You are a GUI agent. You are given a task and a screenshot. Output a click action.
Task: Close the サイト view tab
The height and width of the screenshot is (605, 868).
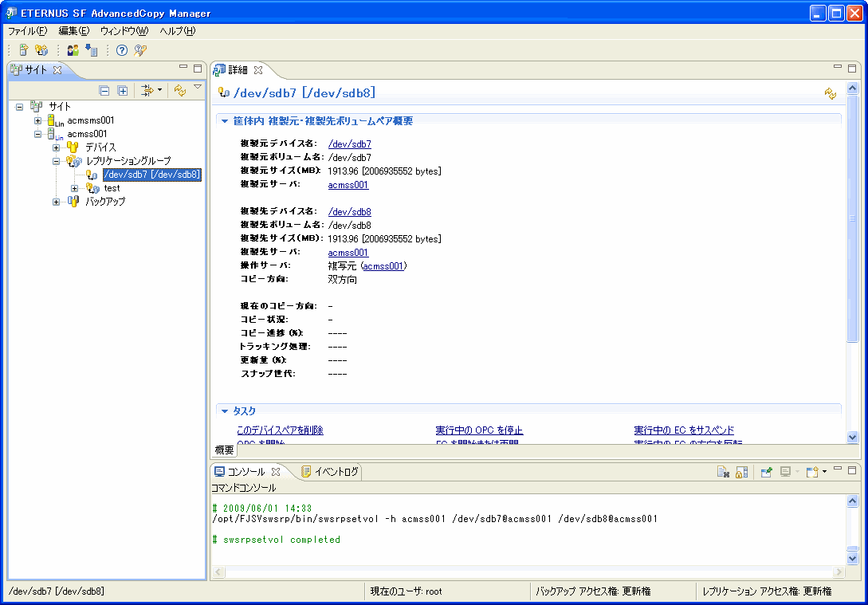click(x=57, y=69)
